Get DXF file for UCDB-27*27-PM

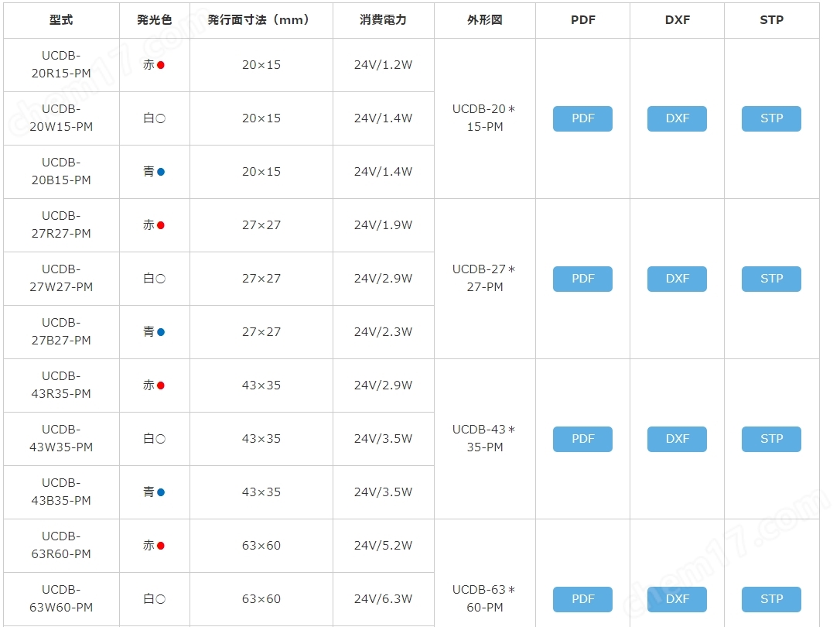point(677,279)
